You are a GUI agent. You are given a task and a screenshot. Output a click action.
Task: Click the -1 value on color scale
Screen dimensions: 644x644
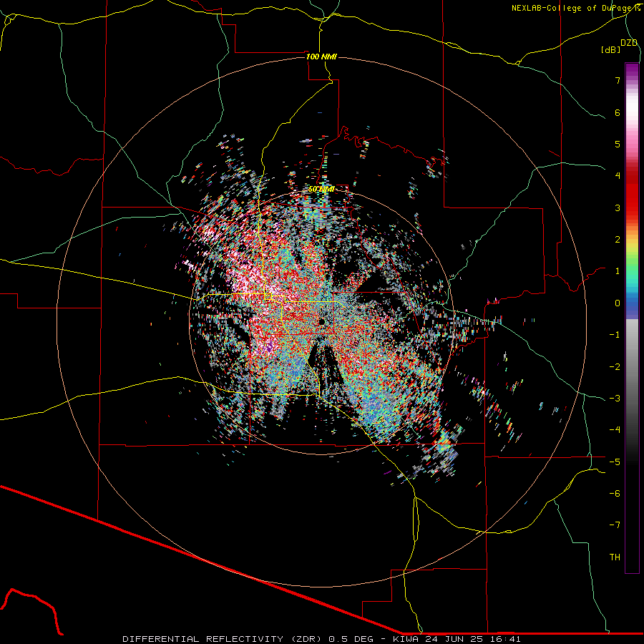click(615, 335)
